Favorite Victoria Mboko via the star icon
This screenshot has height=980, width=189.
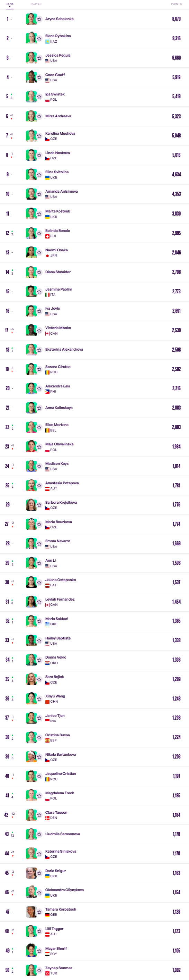click(x=39, y=330)
